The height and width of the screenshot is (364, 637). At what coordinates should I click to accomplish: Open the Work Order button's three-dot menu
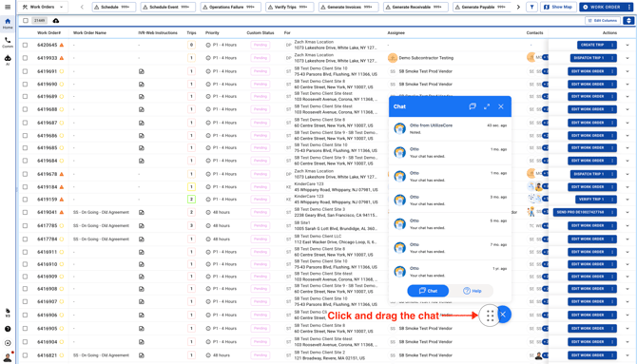[x=629, y=7]
